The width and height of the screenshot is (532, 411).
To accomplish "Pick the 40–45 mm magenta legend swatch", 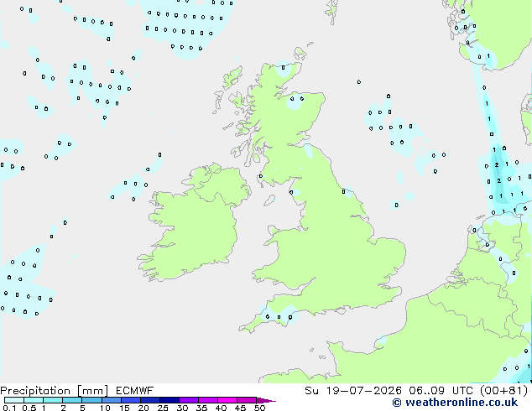I will point(227,400).
